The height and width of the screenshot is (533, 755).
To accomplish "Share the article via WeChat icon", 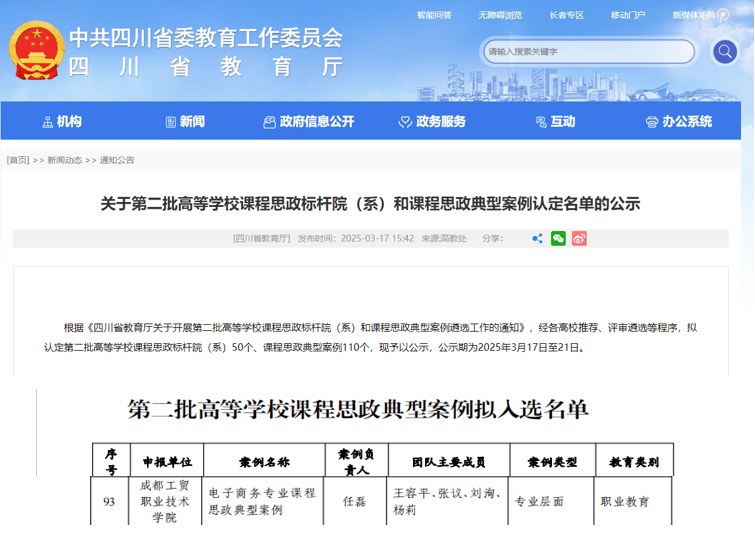I will click(558, 238).
